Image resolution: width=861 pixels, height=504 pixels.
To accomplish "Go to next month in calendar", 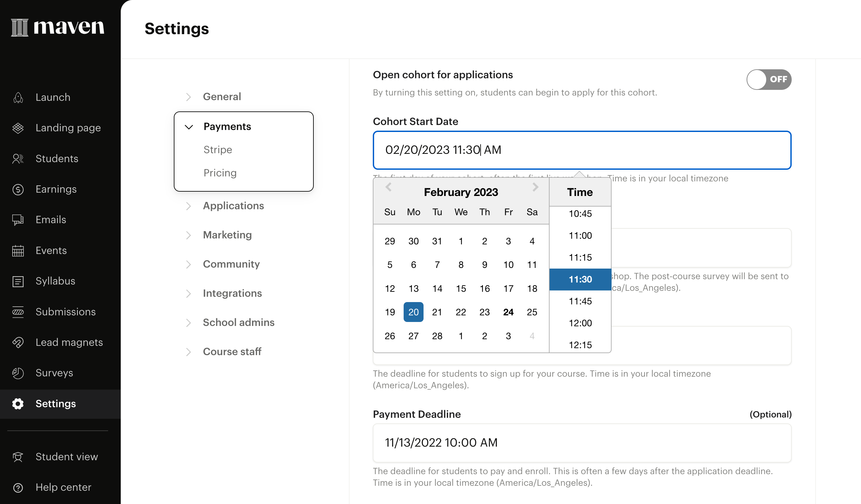I will click(535, 187).
